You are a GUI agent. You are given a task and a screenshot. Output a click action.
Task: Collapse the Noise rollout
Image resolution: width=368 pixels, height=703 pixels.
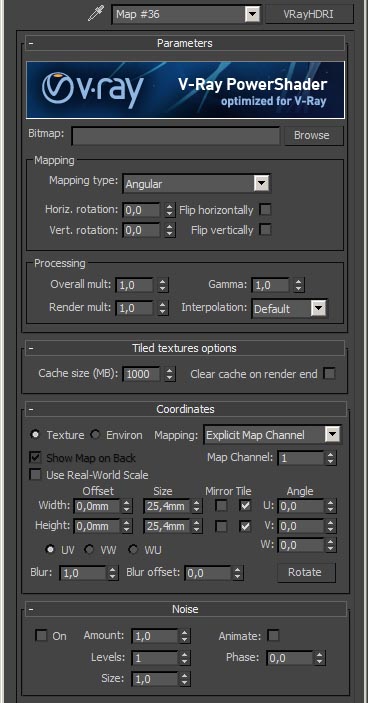185,609
